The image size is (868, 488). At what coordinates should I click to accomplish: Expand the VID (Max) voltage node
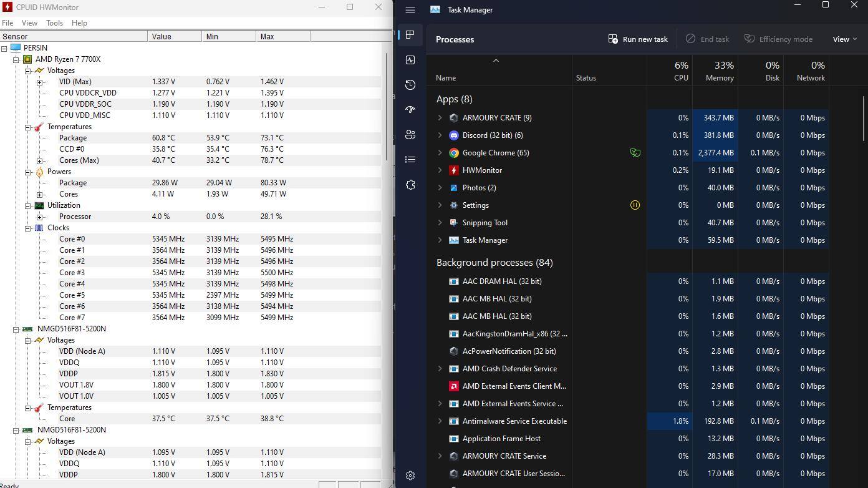40,82
